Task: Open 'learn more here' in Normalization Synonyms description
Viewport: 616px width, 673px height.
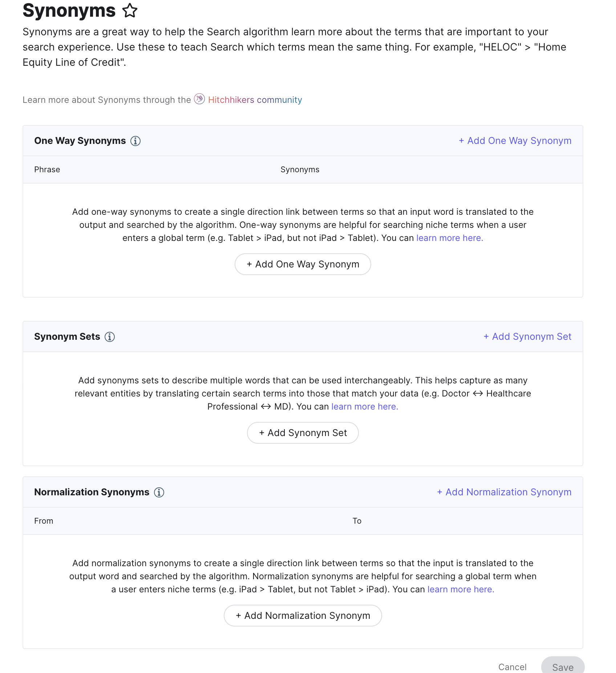Action: (x=461, y=589)
